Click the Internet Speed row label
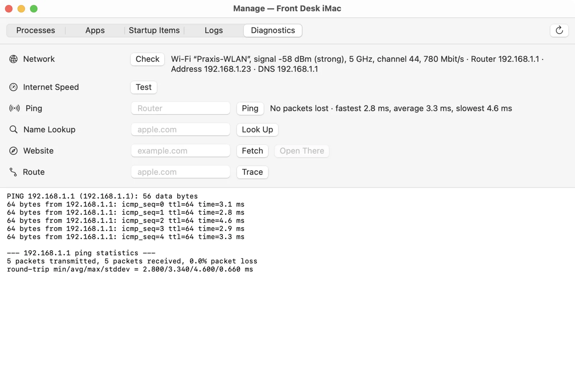 51,87
